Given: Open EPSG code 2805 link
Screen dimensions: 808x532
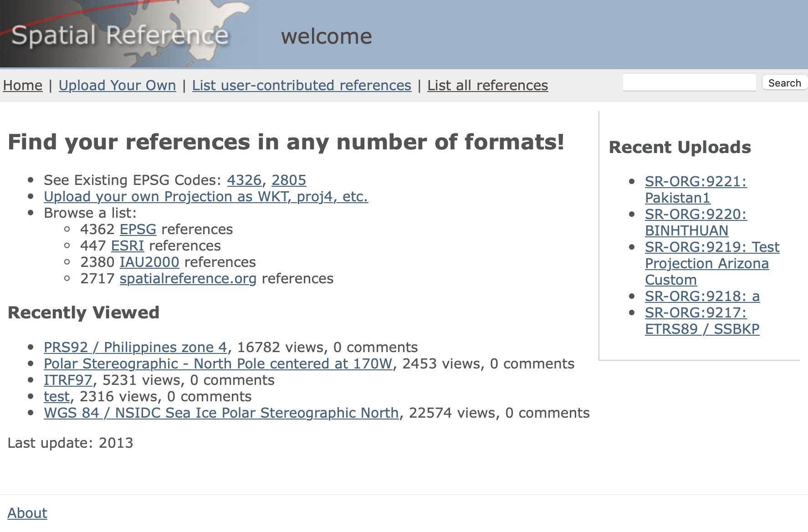Looking at the screenshot, I should pyautogui.click(x=289, y=180).
